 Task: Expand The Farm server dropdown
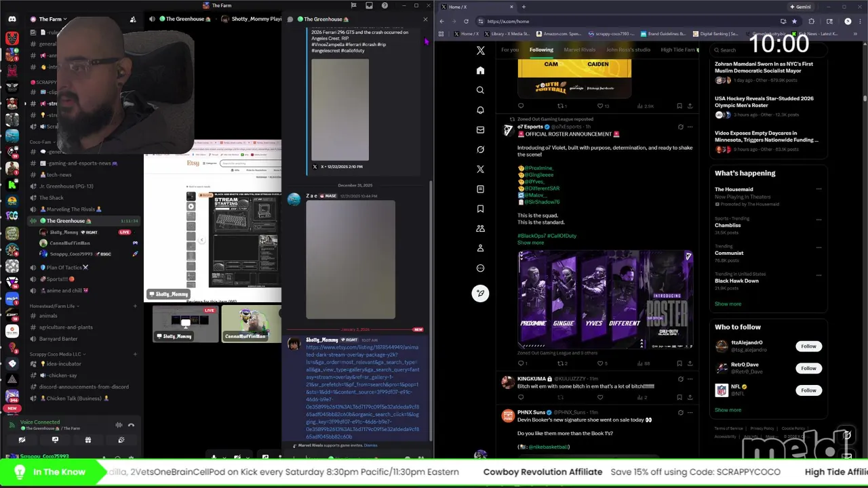[x=51, y=19]
